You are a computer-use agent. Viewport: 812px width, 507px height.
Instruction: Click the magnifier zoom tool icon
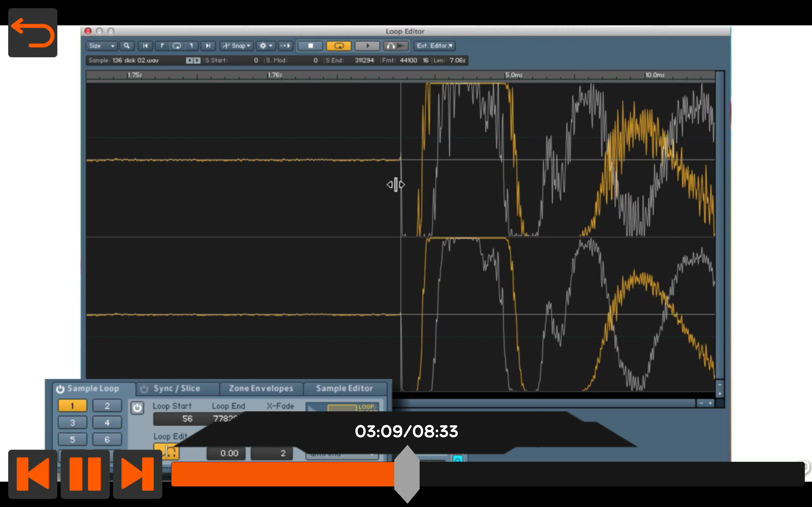coord(127,46)
